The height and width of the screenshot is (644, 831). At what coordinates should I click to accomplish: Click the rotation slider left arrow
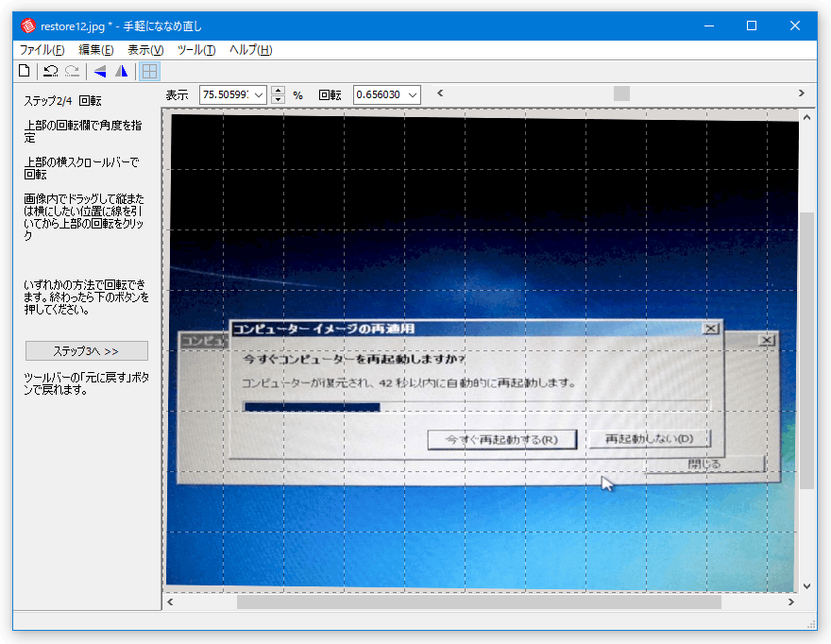click(440, 93)
